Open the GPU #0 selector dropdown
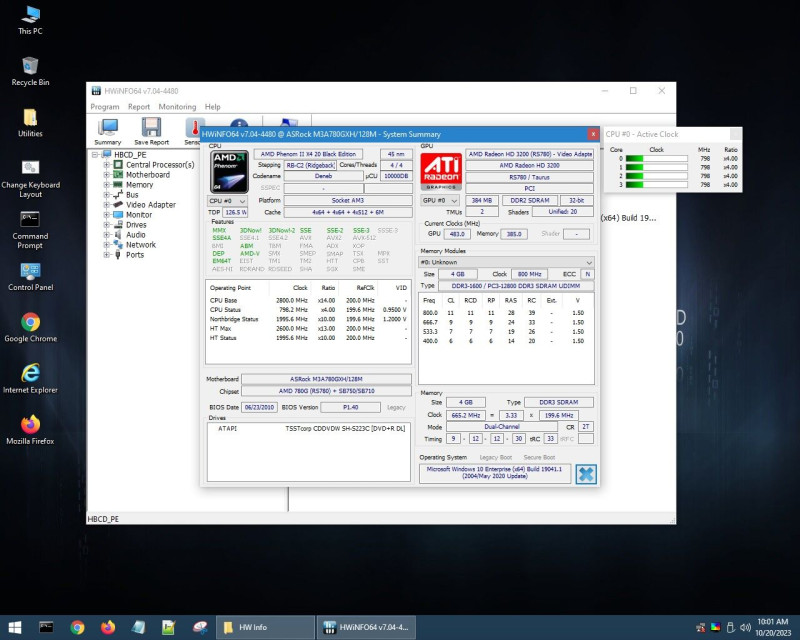This screenshot has height=640, width=800. 440,201
